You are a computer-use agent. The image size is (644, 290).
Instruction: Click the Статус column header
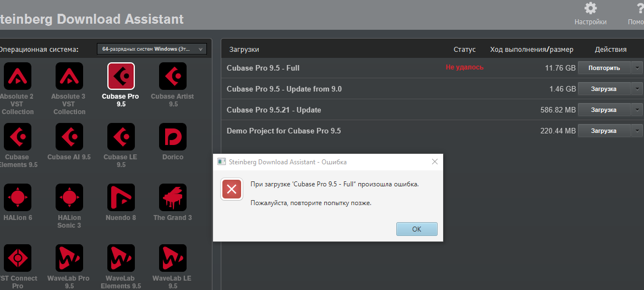(x=465, y=50)
